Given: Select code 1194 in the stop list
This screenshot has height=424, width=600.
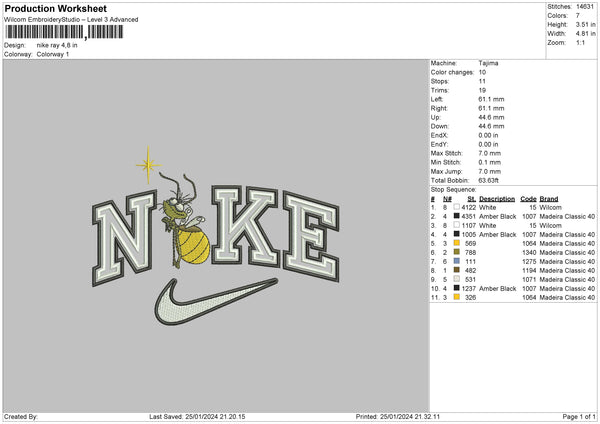Looking at the screenshot, I should pos(529,271).
